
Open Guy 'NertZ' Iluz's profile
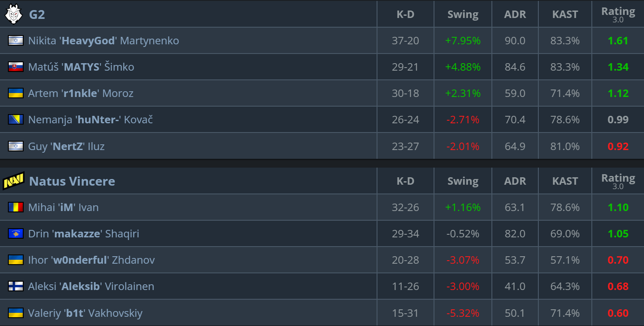(x=66, y=146)
